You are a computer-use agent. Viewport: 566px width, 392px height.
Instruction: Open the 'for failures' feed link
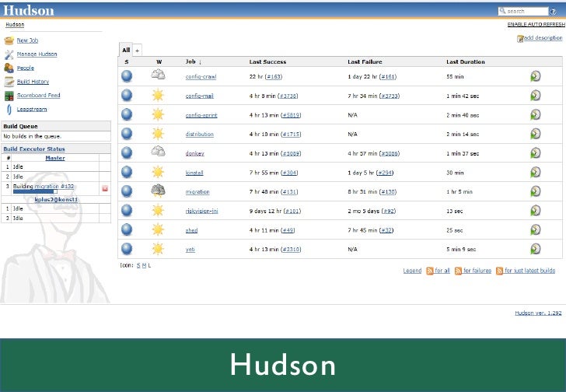click(x=477, y=271)
